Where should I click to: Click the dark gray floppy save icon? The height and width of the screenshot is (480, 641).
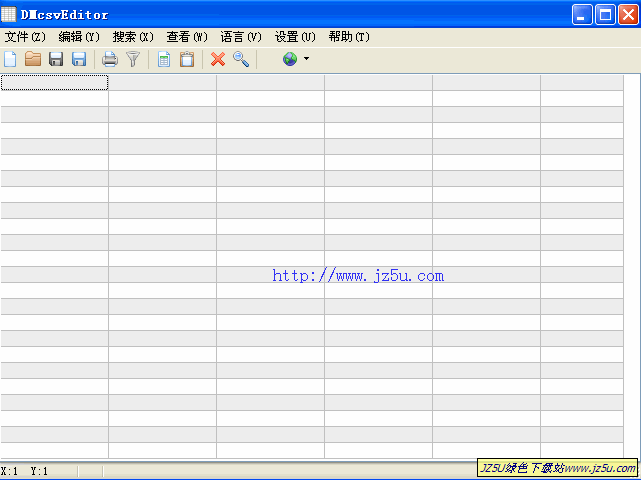tap(56, 59)
